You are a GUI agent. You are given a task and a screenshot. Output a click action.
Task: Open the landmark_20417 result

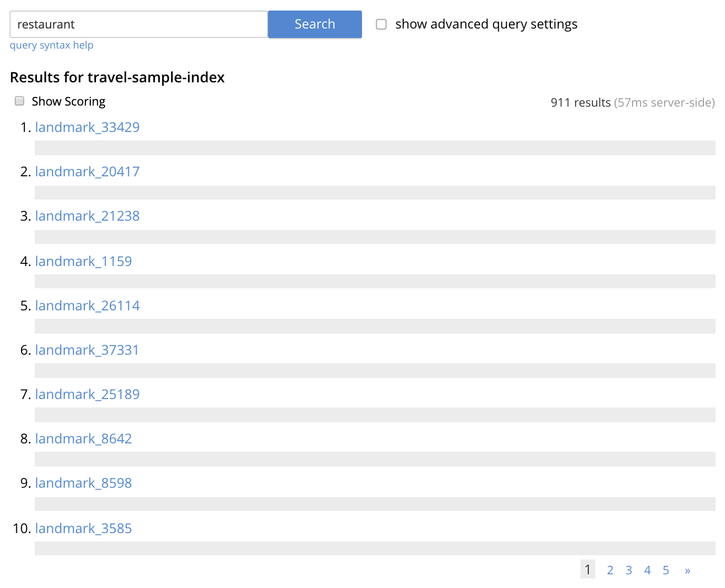(87, 171)
